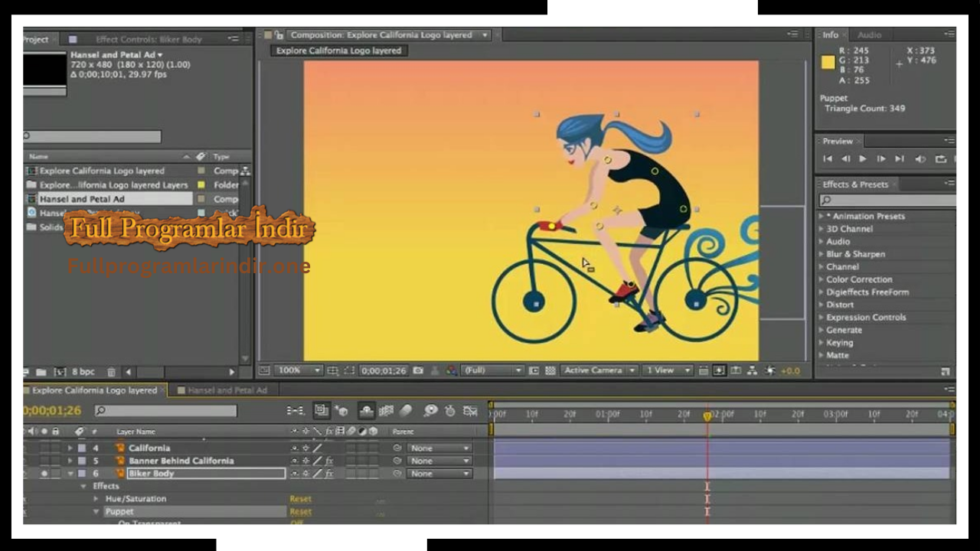This screenshot has width=980, height=551.
Task: Click the trash delete icon in Project panel
Action: coord(111,372)
